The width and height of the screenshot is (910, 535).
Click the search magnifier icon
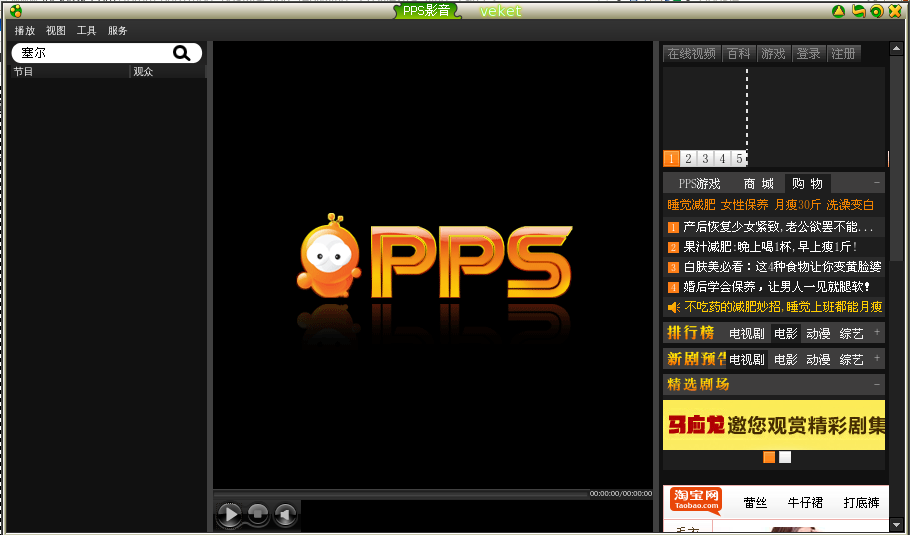[182, 53]
